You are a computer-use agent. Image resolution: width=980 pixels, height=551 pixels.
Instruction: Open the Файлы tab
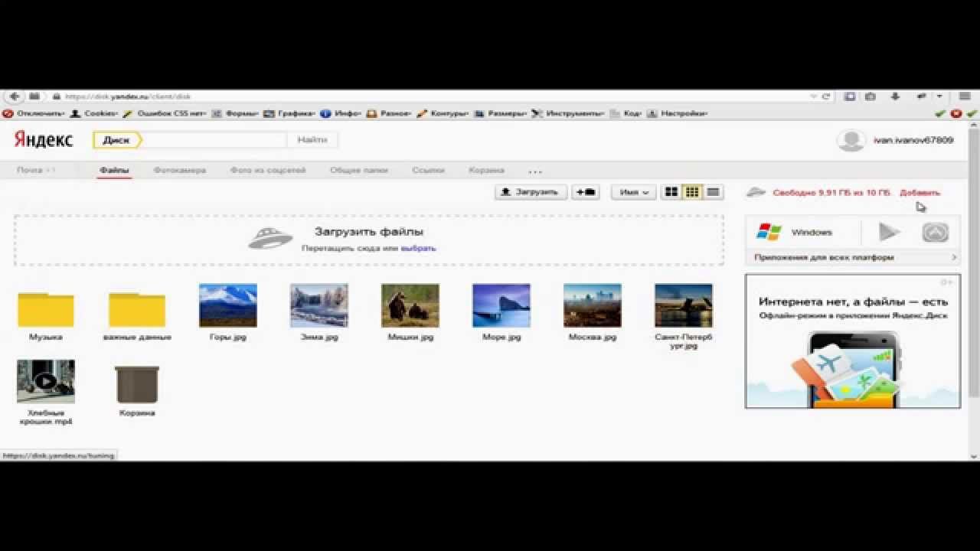[x=114, y=170]
